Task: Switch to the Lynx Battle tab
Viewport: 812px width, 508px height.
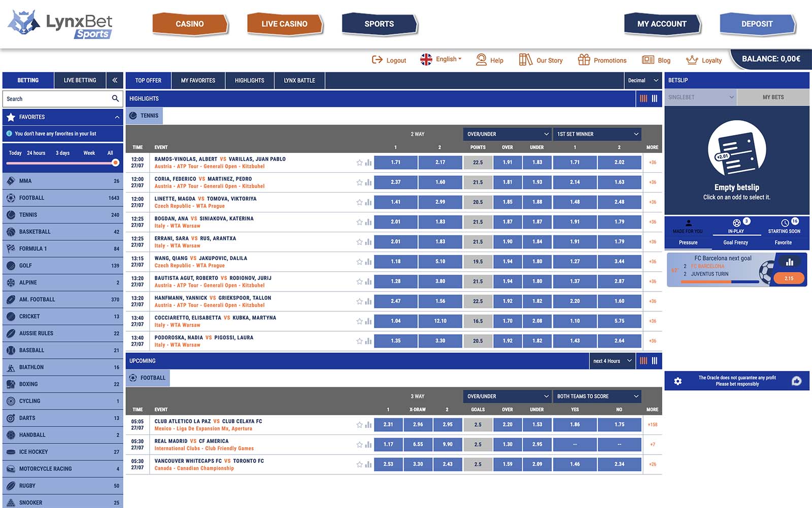Action: point(299,80)
